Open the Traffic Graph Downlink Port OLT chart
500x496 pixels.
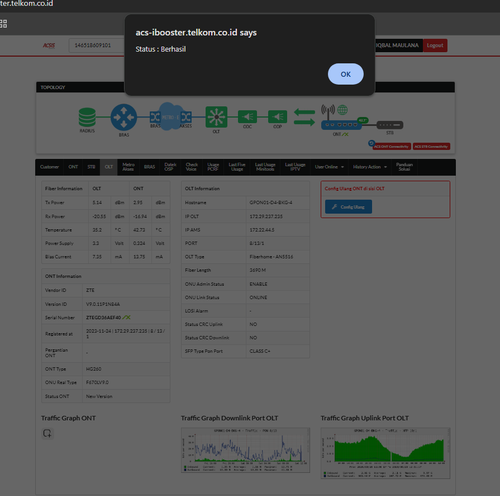[x=245, y=450]
